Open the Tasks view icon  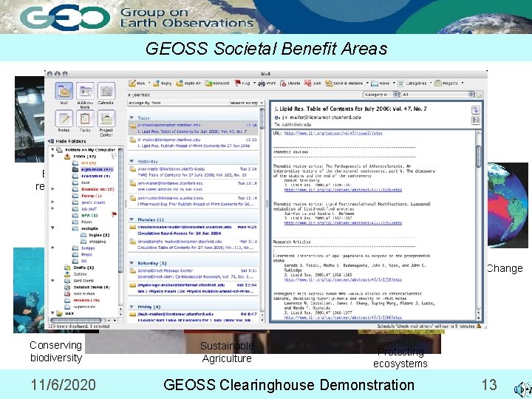85,118
